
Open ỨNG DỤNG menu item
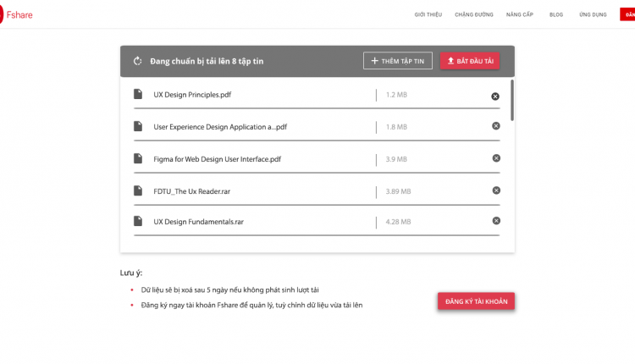pos(593,14)
